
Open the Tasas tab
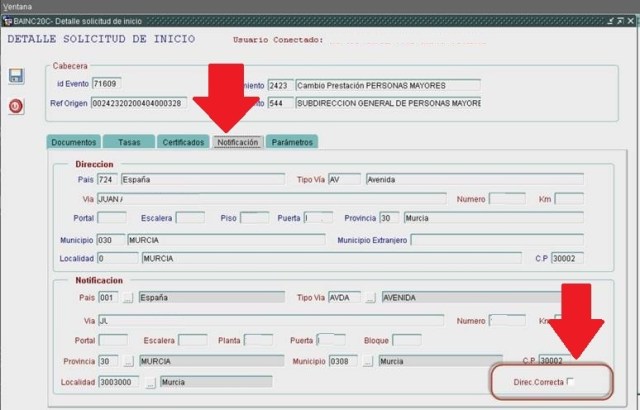click(129, 142)
